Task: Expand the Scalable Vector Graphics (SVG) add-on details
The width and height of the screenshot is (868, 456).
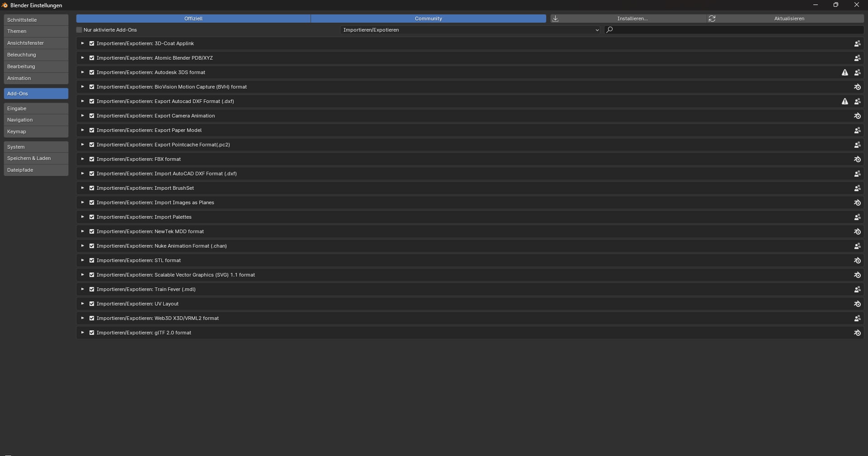Action: click(83, 275)
